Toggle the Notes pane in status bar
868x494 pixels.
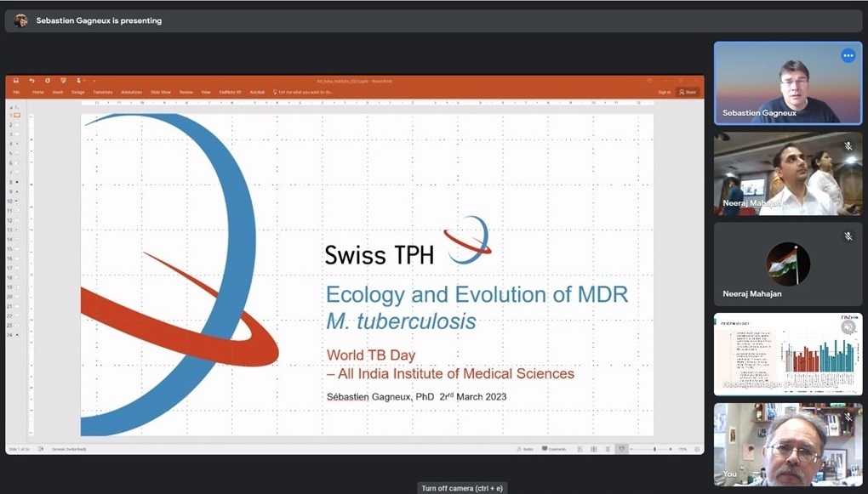point(525,449)
